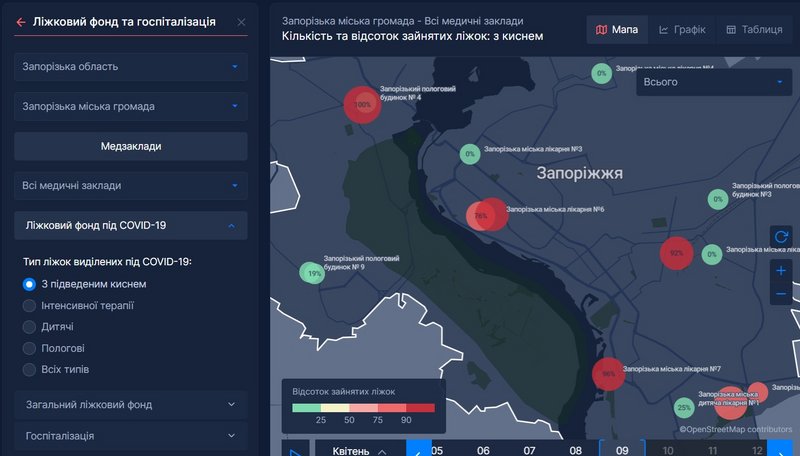Zoom in the map with plus button
The height and width of the screenshot is (456, 800).
tap(781, 271)
